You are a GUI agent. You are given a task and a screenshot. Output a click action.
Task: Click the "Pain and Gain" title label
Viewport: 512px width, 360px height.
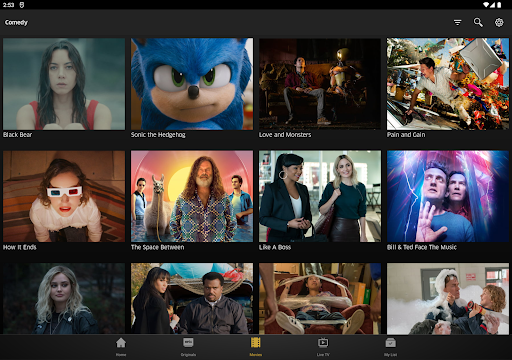(x=406, y=135)
